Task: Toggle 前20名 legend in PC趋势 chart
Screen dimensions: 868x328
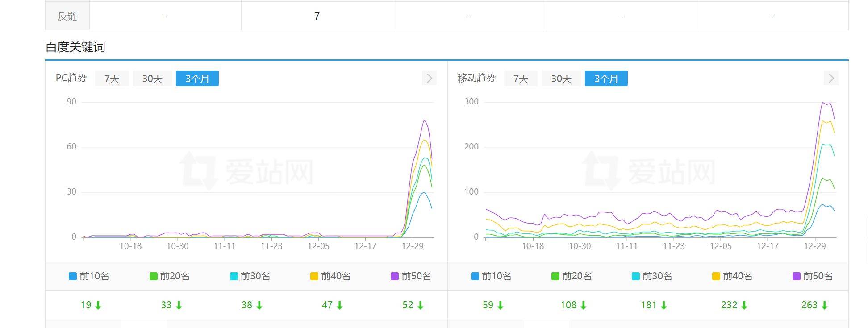Action: click(170, 276)
